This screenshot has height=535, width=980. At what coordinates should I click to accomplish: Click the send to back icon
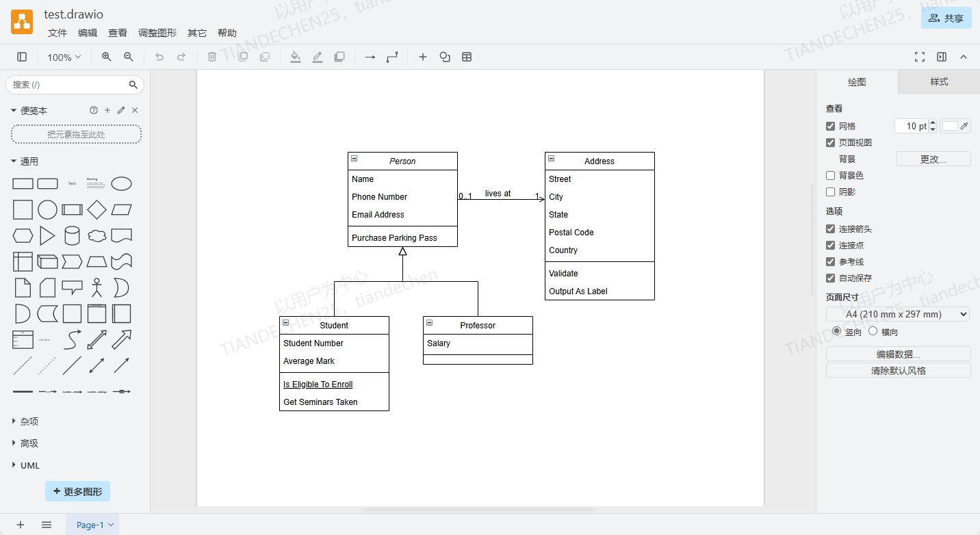(x=265, y=57)
